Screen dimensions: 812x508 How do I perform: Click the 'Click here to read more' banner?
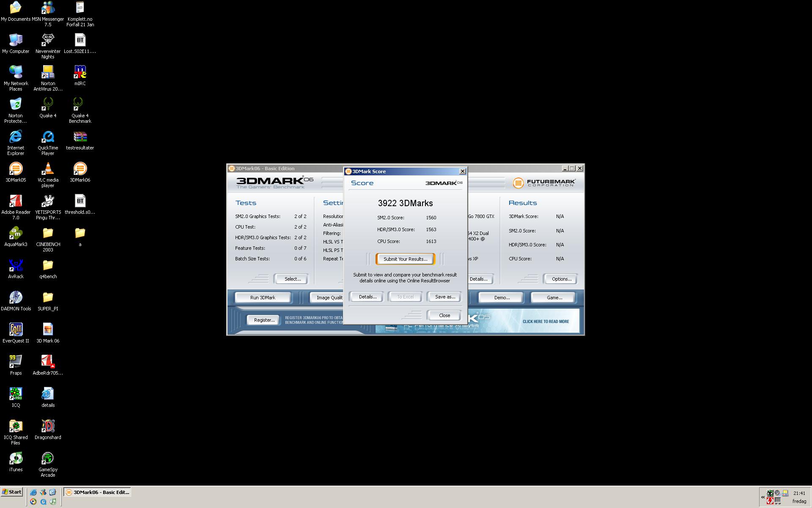pos(546,321)
